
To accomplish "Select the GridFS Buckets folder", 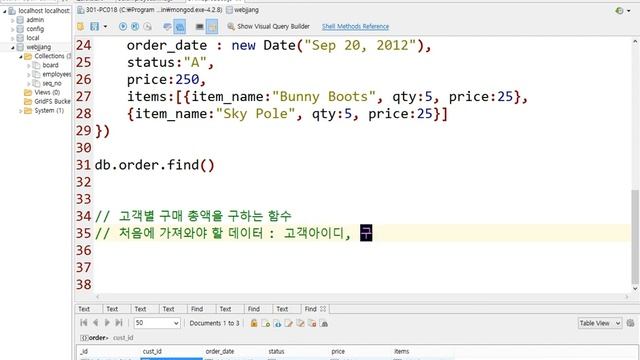I will coord(52,101).
